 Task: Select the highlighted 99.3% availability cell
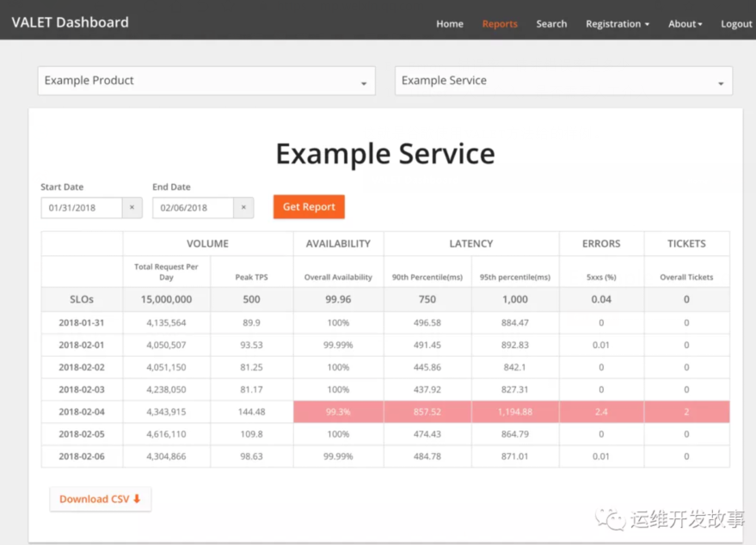[x=338, y=412]
